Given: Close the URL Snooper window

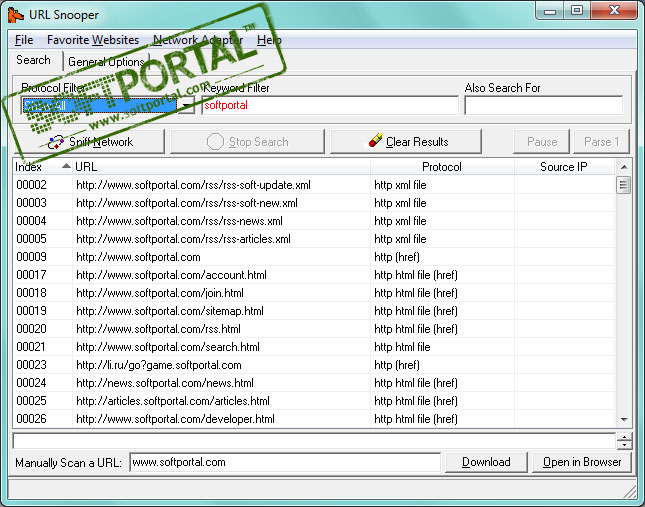Looking at the screenshot, I should (x=614, y=10).
